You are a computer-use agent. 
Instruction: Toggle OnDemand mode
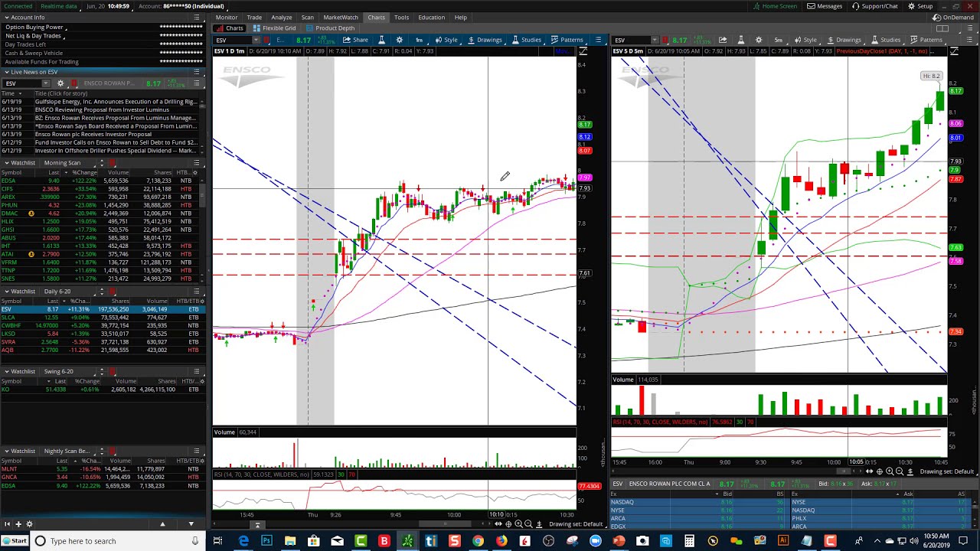(x=953, y=17)
